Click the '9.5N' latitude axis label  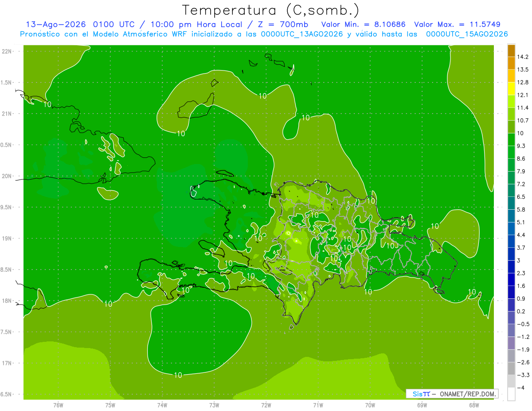pyautogui.click(x=6, y=207)
